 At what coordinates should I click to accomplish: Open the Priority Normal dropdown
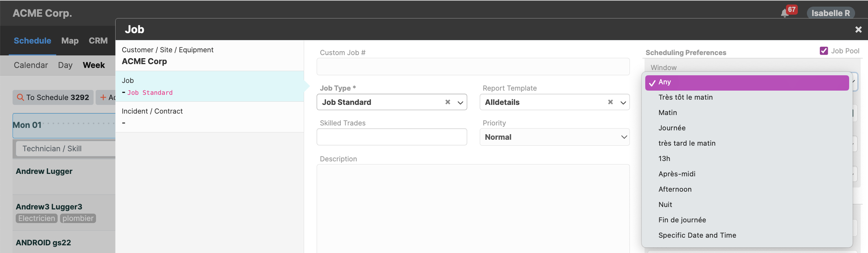click(554, 137)
